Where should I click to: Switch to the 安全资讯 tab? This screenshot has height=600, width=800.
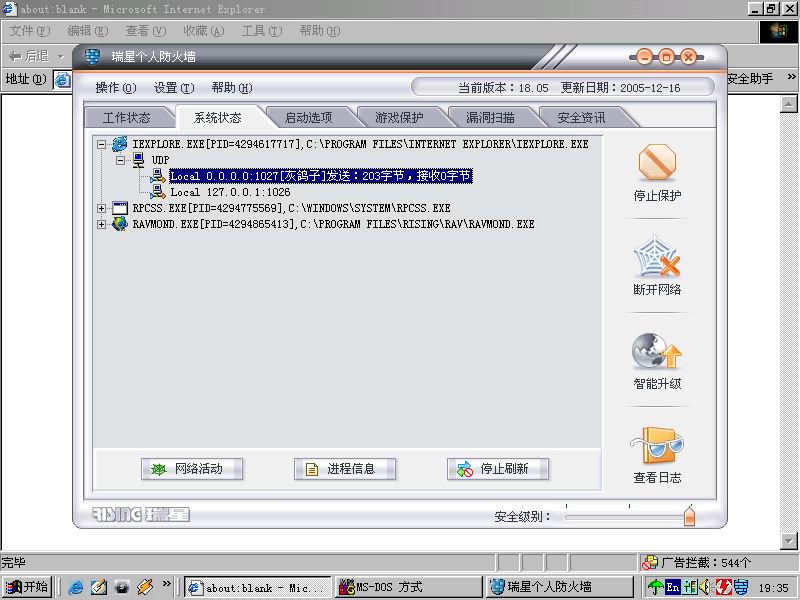coord(581,118)
